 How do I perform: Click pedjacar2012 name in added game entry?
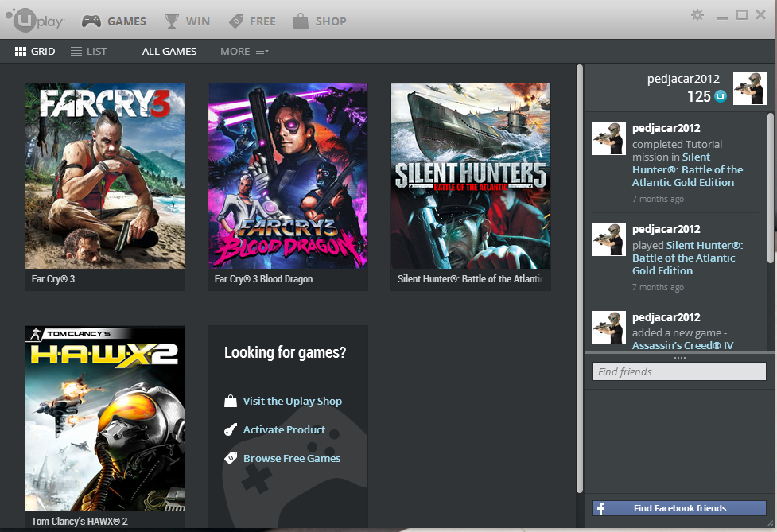pos(666,317)
